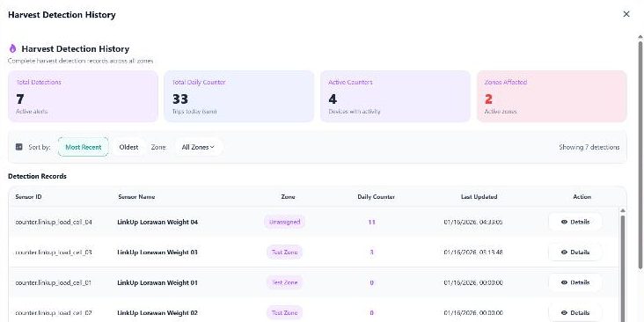Click the Showing 7 detections label

click(x=589, y=147)
